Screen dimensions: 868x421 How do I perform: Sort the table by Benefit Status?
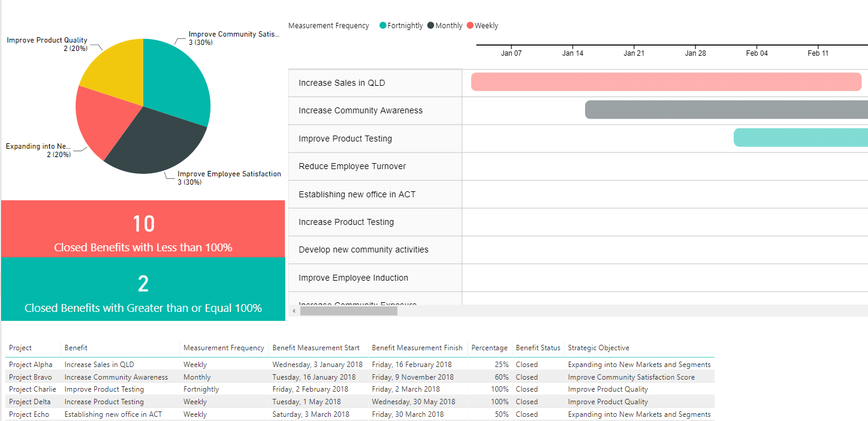[538, 348]
